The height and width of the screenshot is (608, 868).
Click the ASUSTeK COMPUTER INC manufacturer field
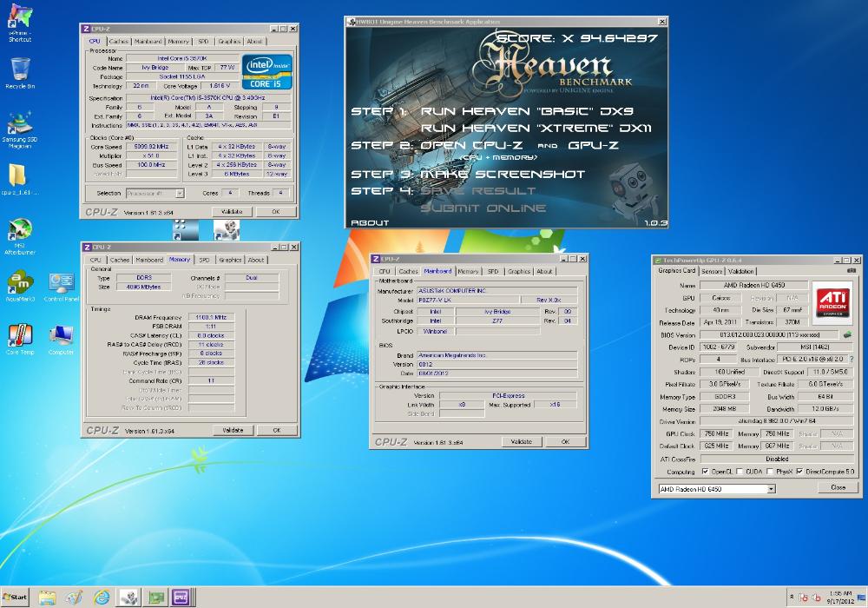[496, 291]
